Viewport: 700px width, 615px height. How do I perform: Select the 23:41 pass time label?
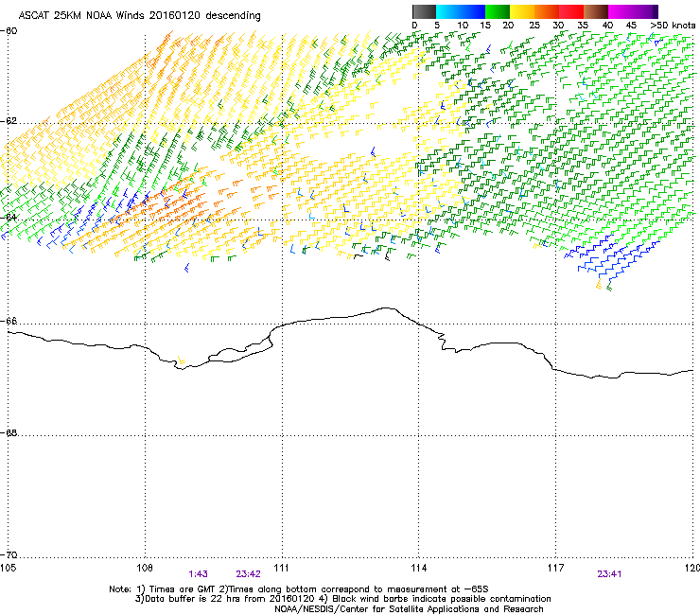608,573
